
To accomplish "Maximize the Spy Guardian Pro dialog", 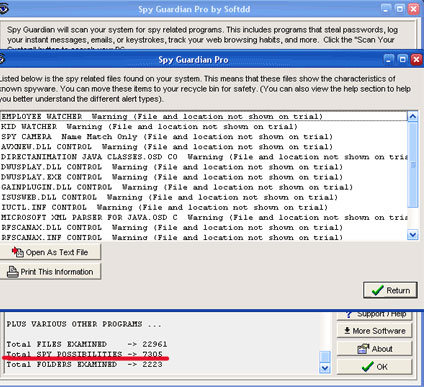I will pyautogui.click(x=402, y=60).
